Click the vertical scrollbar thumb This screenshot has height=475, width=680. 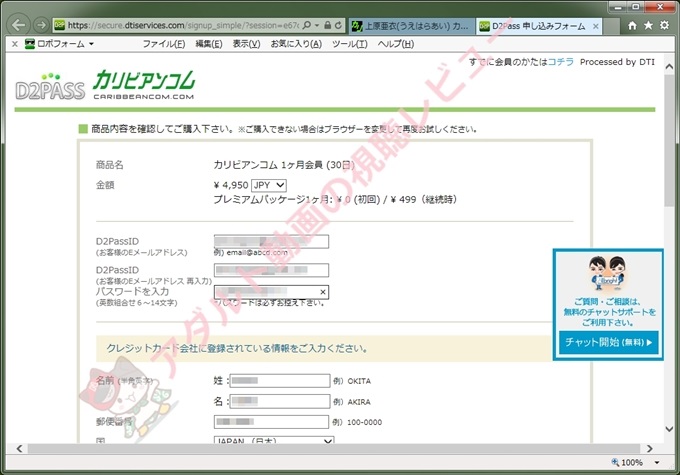(x=669, y=141)
